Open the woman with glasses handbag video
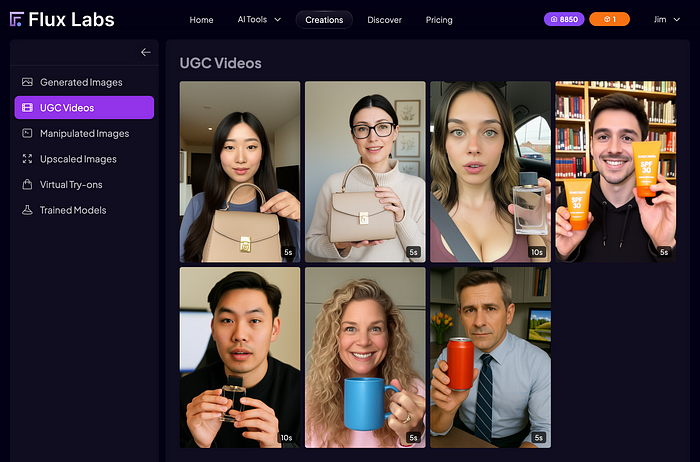The height and width of the screenshot is (462, 700). 365,171
